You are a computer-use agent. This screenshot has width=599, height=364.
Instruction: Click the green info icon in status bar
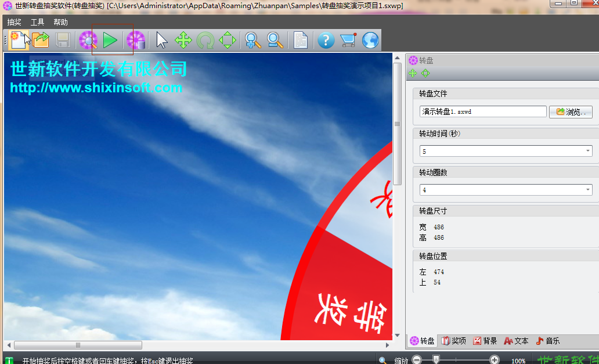click(9, 361)
